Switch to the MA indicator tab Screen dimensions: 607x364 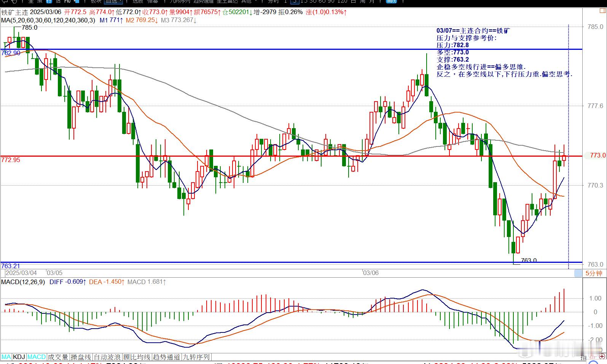click(x=6, y=357)
